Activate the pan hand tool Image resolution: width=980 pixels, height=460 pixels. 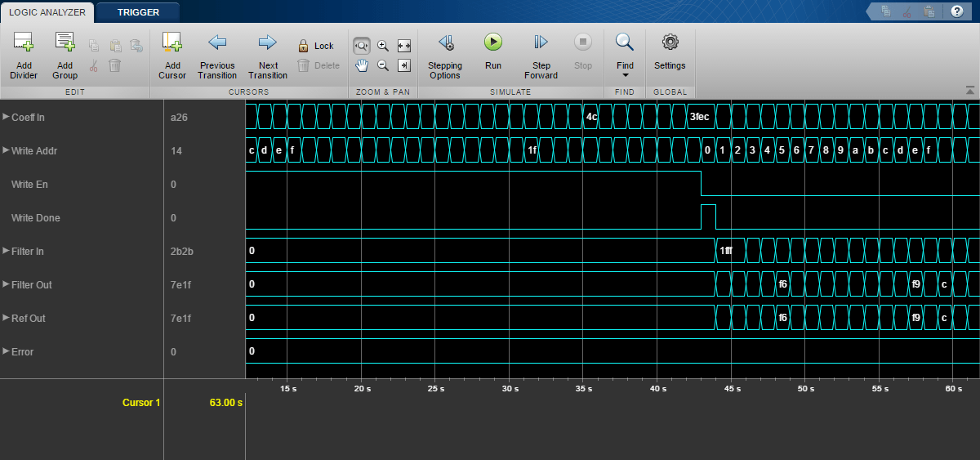pyautogui.click(x=361, y=65)
